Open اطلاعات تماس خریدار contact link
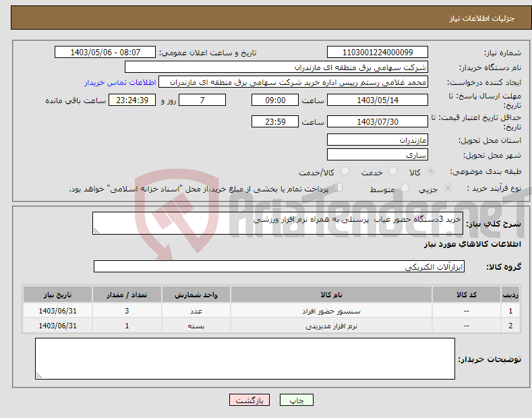532x418 pixels. pos(120,82)
